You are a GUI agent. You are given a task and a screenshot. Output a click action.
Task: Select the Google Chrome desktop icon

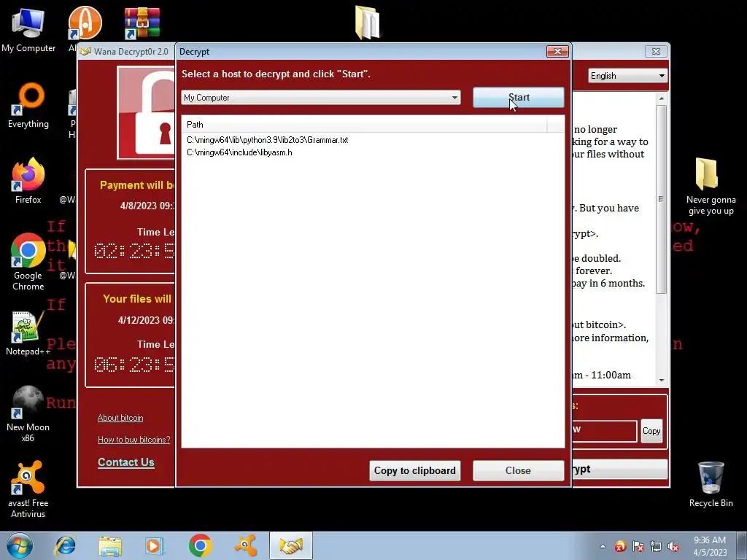(x=28, y=262)
